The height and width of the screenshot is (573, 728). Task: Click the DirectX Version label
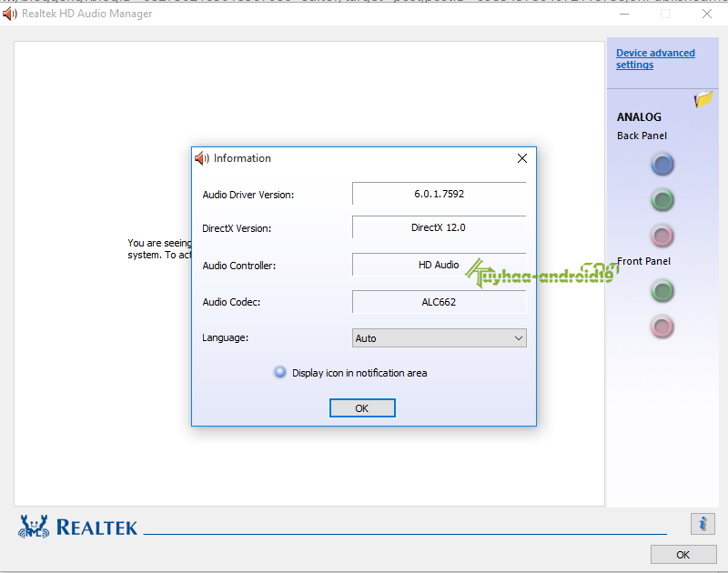pyautogui.click(x=237, y=228)
